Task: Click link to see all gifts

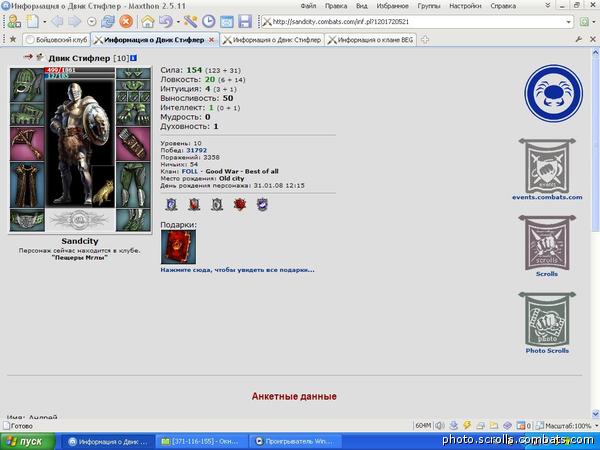Action: 237,270
